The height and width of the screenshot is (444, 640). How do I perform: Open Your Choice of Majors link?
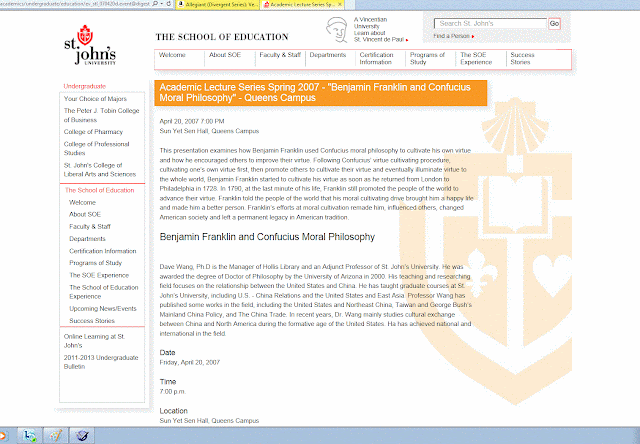(x=95, y=99)
